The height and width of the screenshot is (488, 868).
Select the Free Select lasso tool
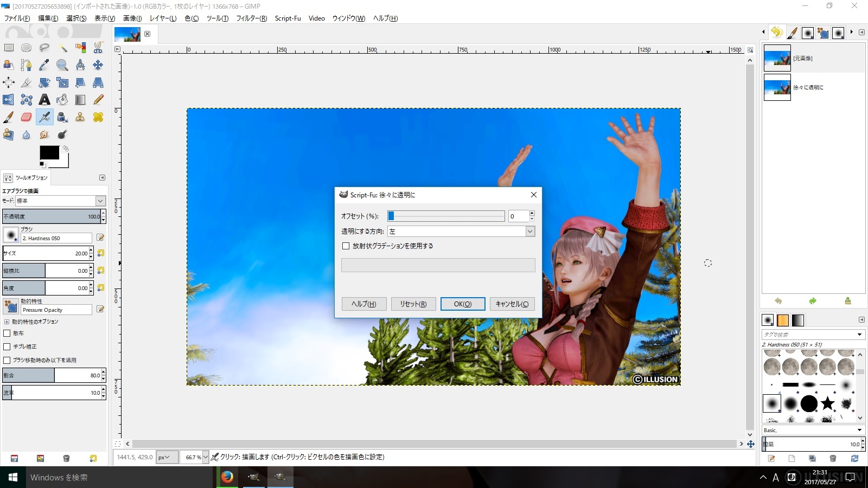click(44, 48)
